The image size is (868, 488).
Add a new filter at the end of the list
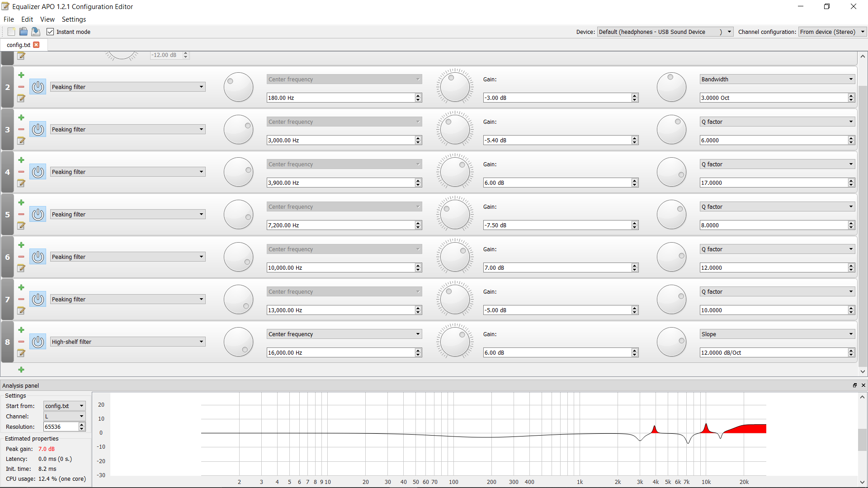click(x=21, y=370)
